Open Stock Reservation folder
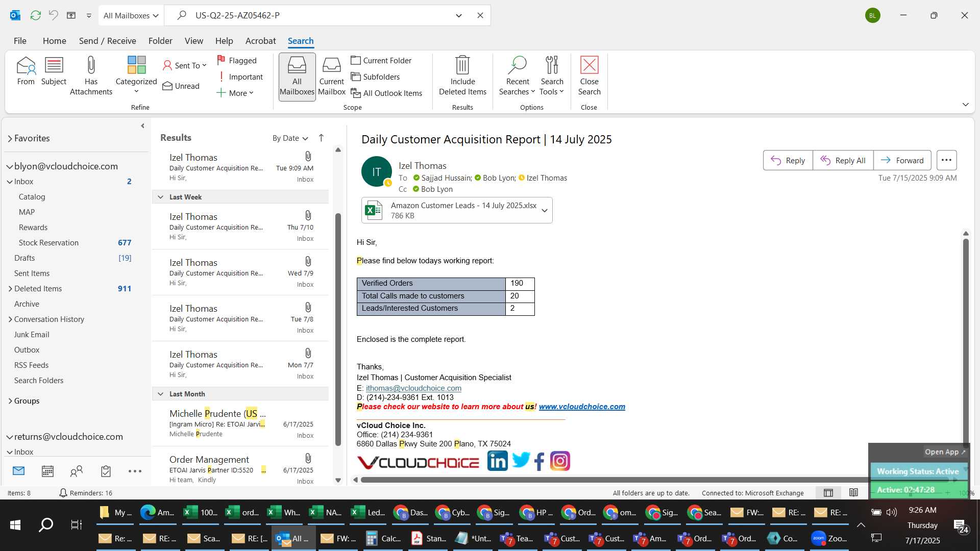Viewport: 980px width, 551px height. coord(48,243)
